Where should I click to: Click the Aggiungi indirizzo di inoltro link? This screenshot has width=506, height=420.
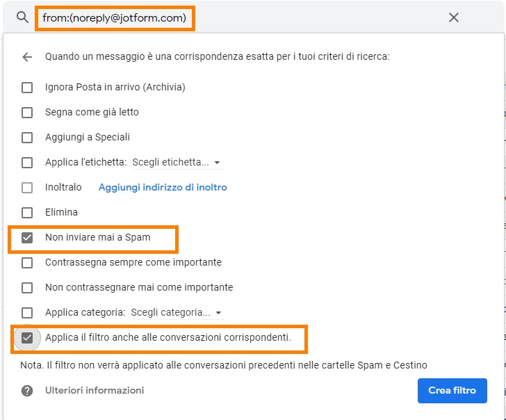[163, 188]
